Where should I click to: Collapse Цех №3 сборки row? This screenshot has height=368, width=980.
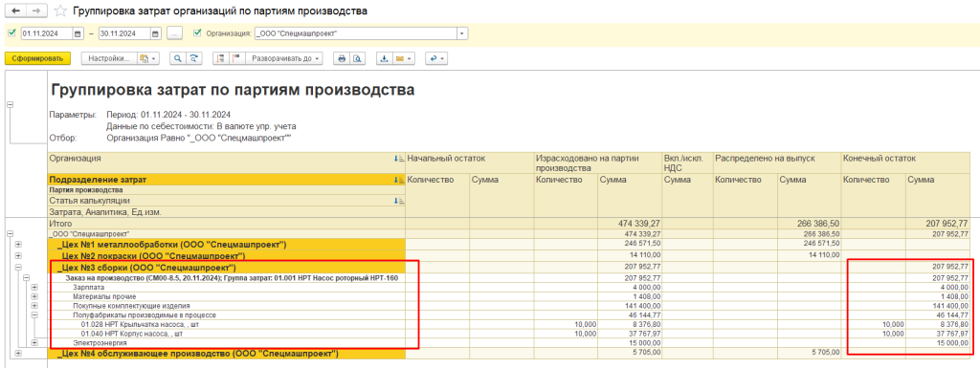[17, 267]
